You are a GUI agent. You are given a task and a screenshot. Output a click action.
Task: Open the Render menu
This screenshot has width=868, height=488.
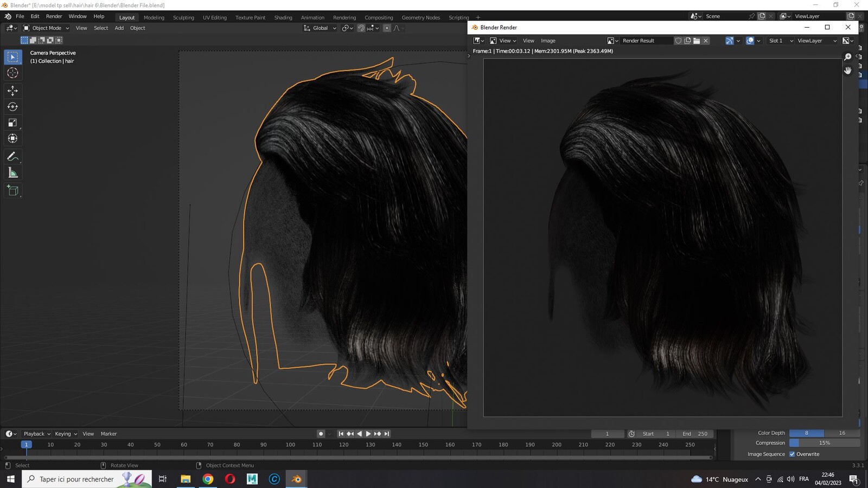tap(54, 16)
